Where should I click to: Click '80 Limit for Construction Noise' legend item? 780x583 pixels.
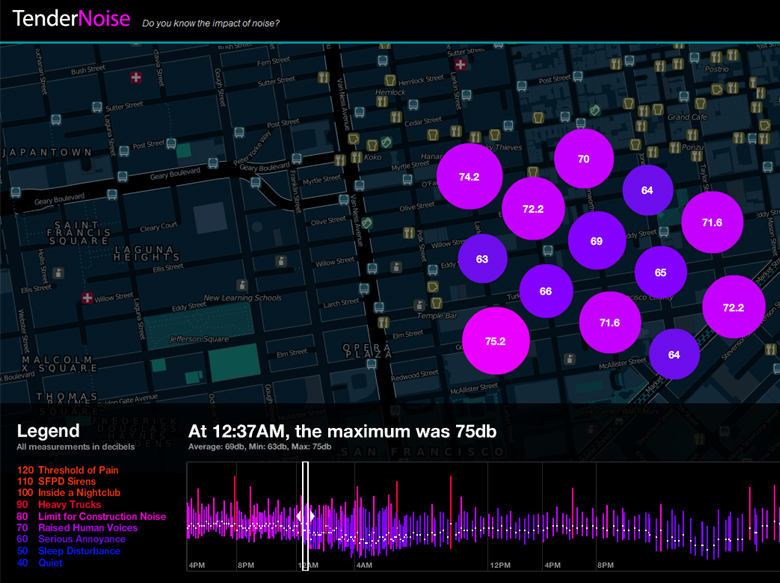coord(91,516)
